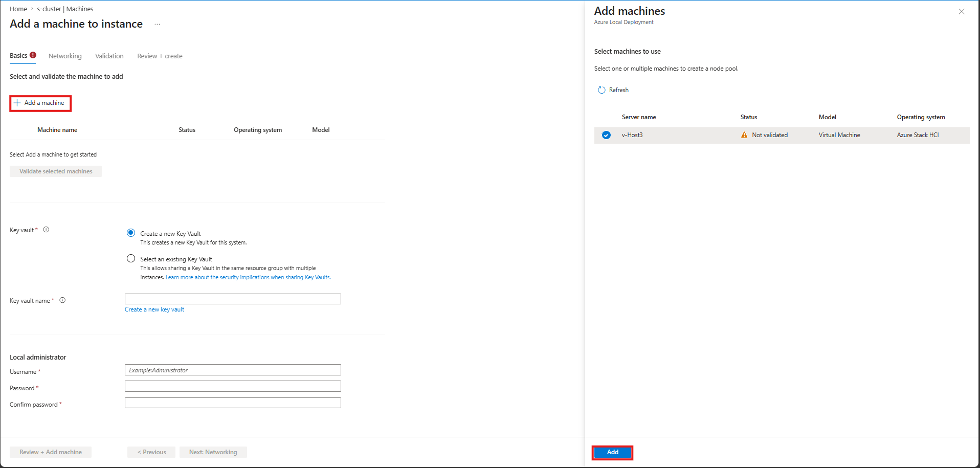Click the Key vault info icon
This screenshot has width=980, height=468.
coord(46,230)
